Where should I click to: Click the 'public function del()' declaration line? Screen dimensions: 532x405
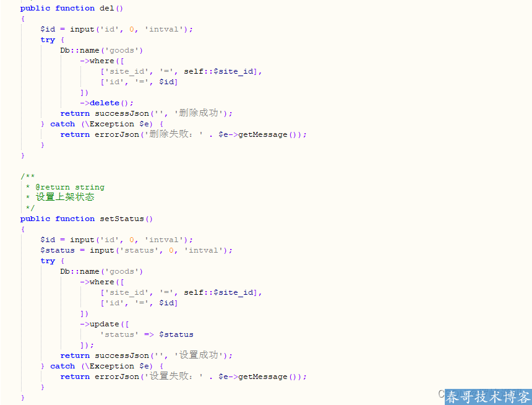pos(71,8)
